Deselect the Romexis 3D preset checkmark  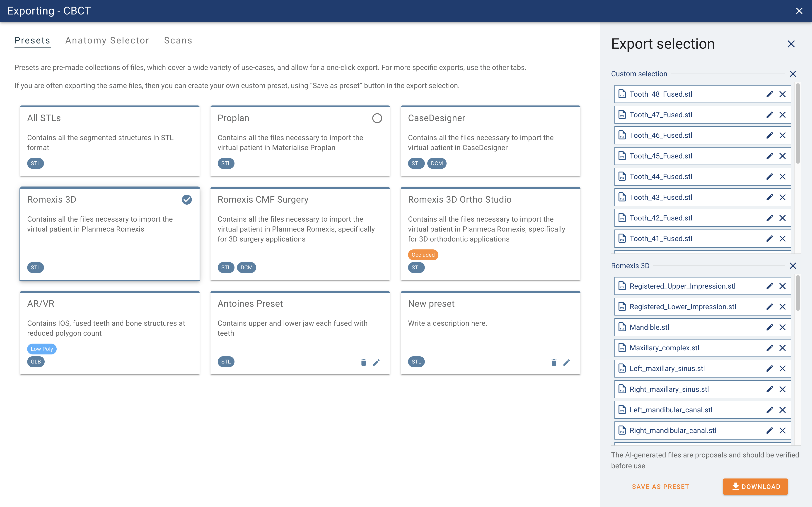(186, 199)
